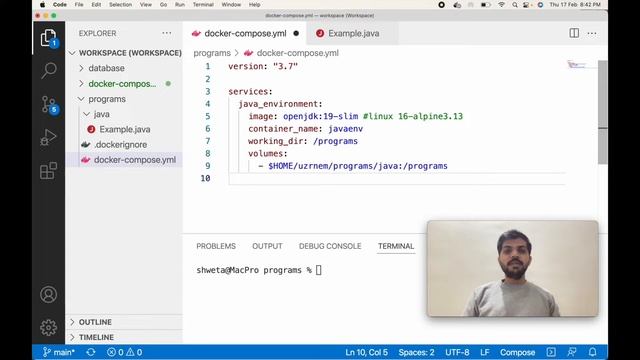Click the main branch indicator
This screenshot has height=360, width=640.
coord(58,352)
